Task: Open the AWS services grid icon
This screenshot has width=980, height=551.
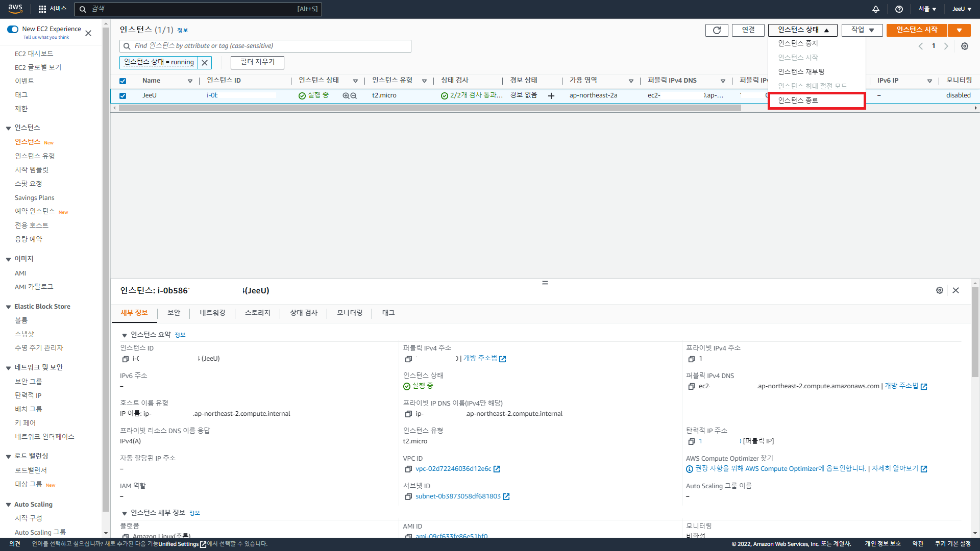Action: click(x=42, y=9)
